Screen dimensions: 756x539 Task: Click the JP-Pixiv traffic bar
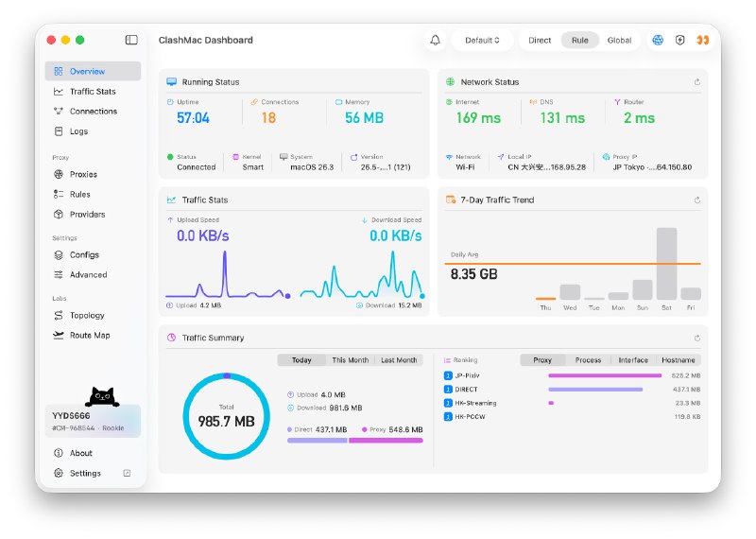pos(605,375)
